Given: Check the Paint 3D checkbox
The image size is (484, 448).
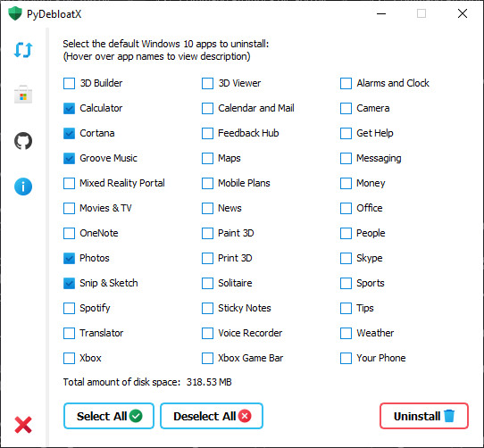Looking at the screenshot, I should point(207,233).
